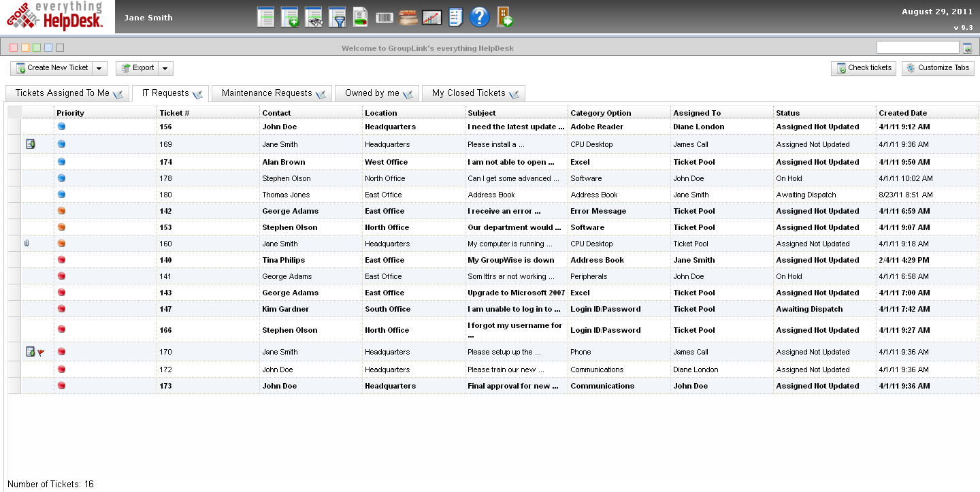Edit the Tickets Assigned To Me tab icon
The image size is (980, 492).
tap(118, 94)
